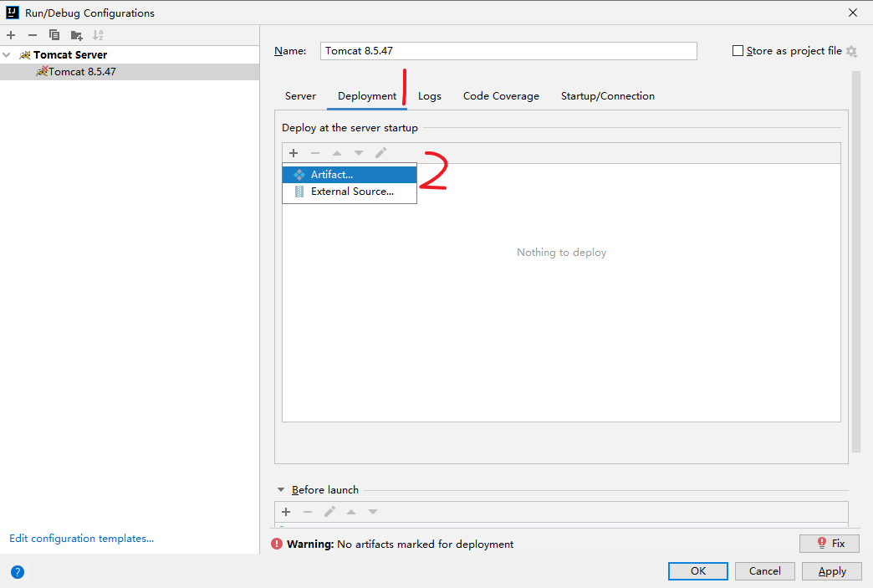Create new folder for configurations
873x588 pixels.
point(76,36)
